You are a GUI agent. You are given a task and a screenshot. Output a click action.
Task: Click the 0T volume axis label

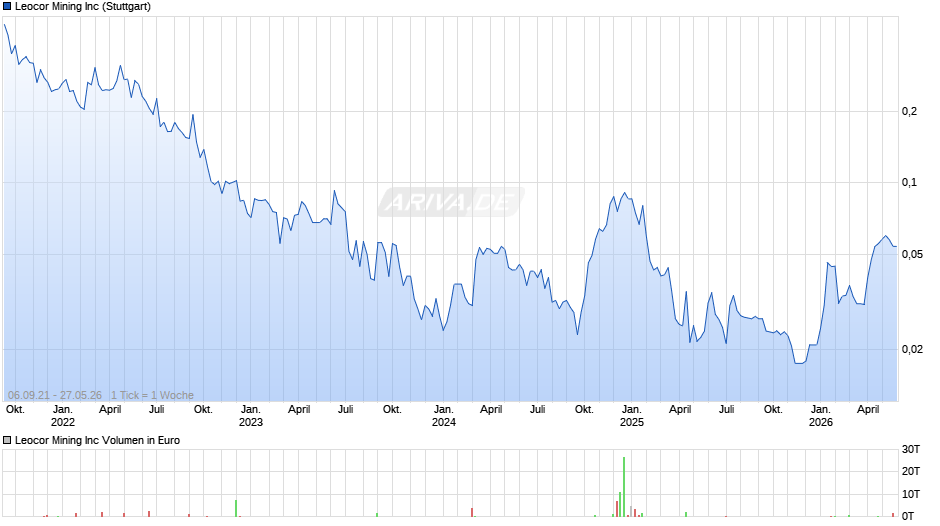[x=908, y=516]
